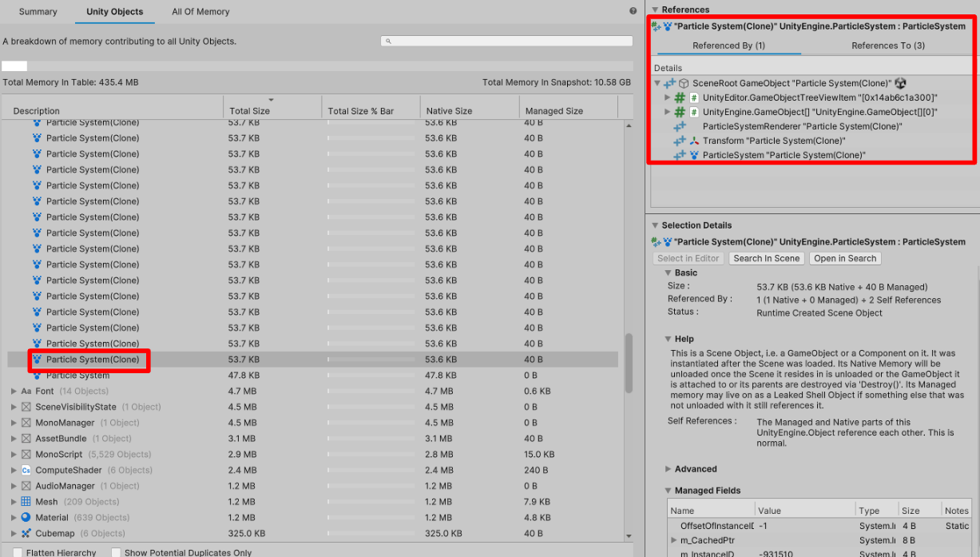Image resolution: width=980 pixels, height=557 pixels.
Task: Expand the Mesh group
Action: (14, 502)
